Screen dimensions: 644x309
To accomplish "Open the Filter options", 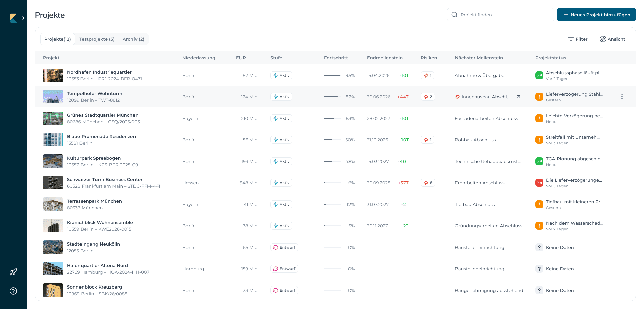I will 578,39.
